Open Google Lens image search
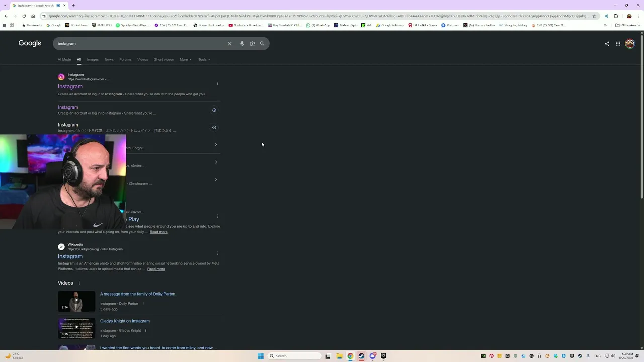This screenshot has height=362, width=644. 252,44
